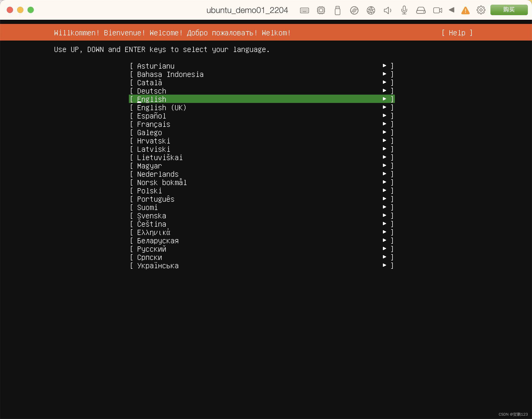This screenshot has width=532, height=419.
Task: Click the USB device icon
Action: point(337,10)
